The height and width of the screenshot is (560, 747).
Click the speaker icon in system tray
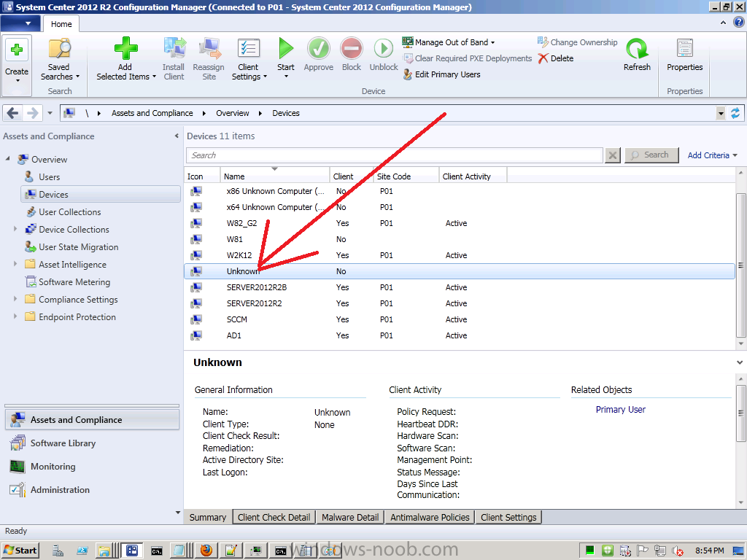tap(677, 551)
